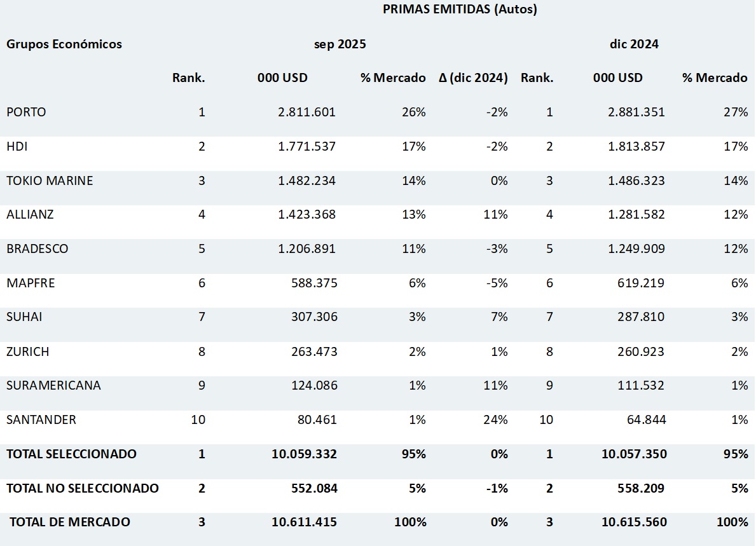Select the ZURICH row label

point(28,351)
